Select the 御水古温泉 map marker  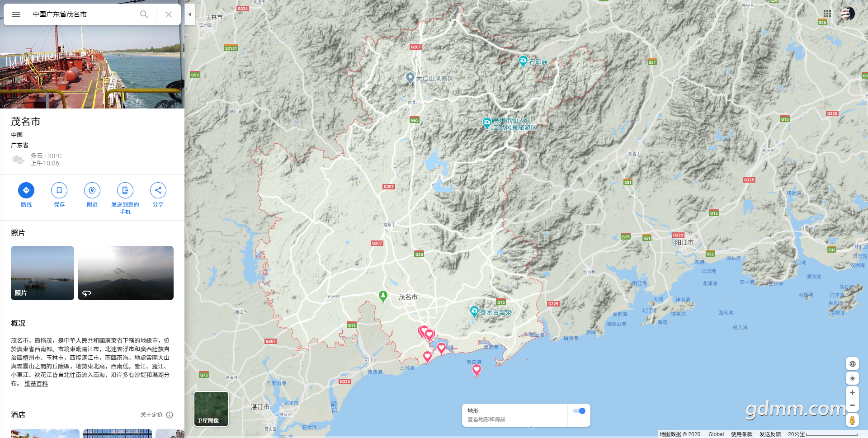pos(474,311)
